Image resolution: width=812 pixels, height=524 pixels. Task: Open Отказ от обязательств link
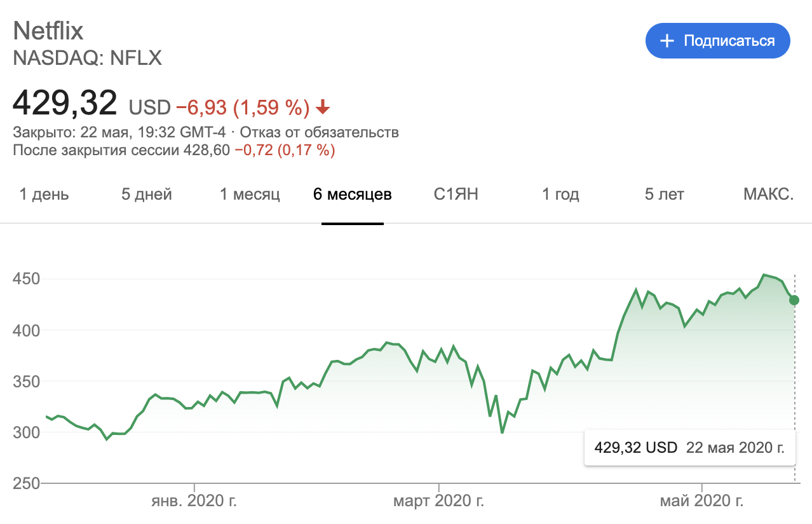pyautogui.click(x=320, y=133)
